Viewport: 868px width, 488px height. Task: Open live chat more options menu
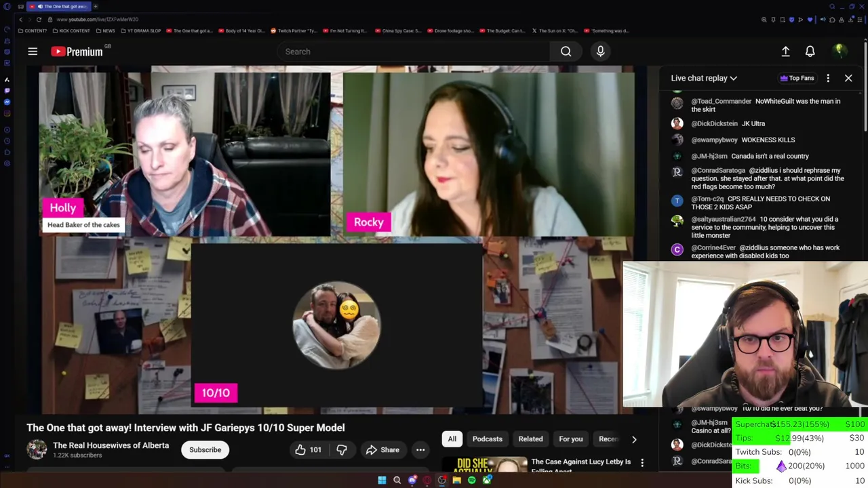[x=828, y=78]
